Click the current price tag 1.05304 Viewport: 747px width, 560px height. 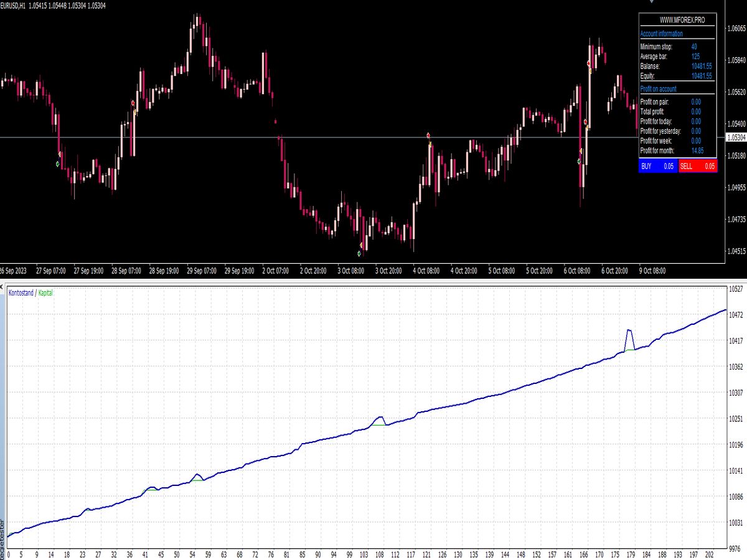(x=736, y=138)
